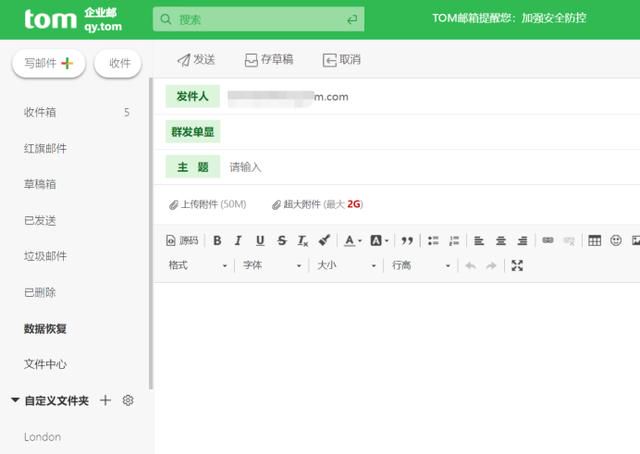This screenshot has width=640, height=454.
Task: Insert a hyperlink
Action: [x=548, y=240]
